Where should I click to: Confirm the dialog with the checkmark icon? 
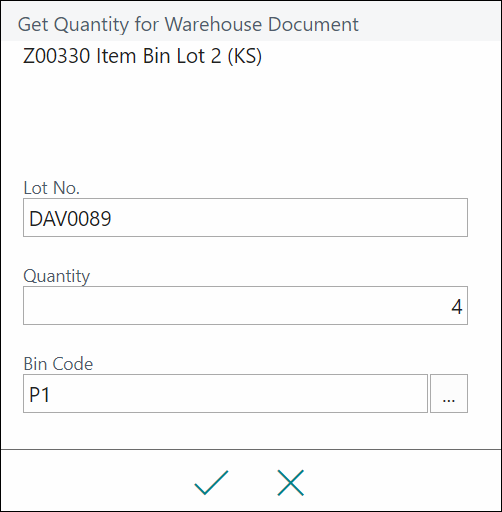[x=211, y=482]
